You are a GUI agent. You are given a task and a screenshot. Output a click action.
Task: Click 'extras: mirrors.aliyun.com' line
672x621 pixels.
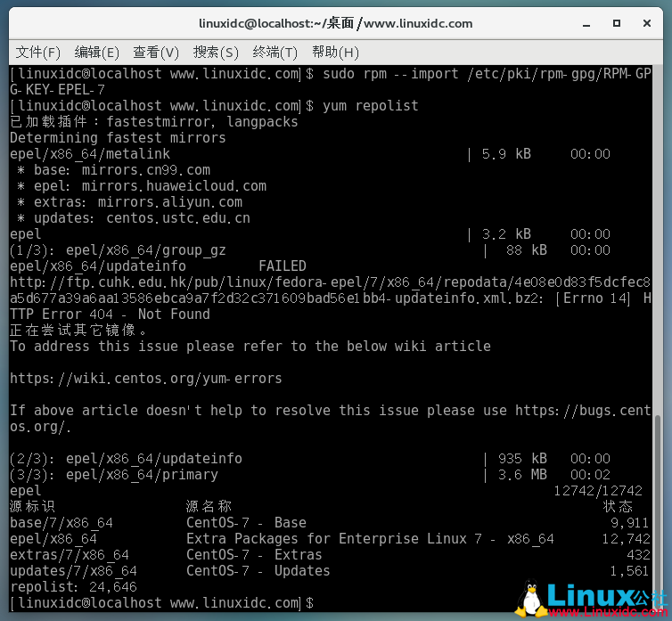coord(129,202)
